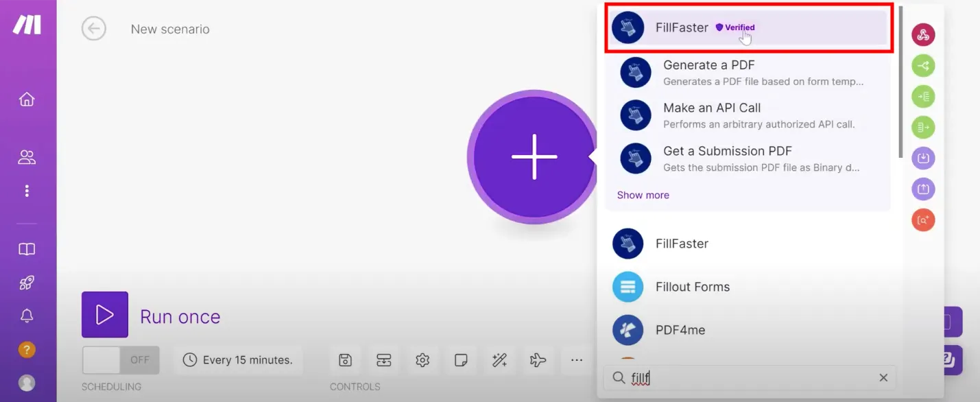Click the airplane Explain flow icon
The image size is (980, 402).
click(538, 360)
